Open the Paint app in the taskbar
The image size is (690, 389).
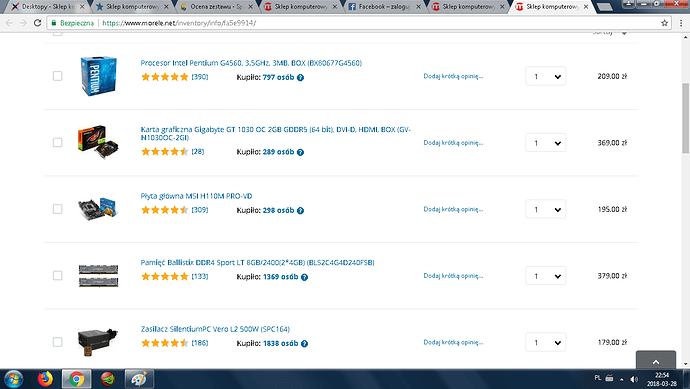pyautogui.click(x=139, y=379)
